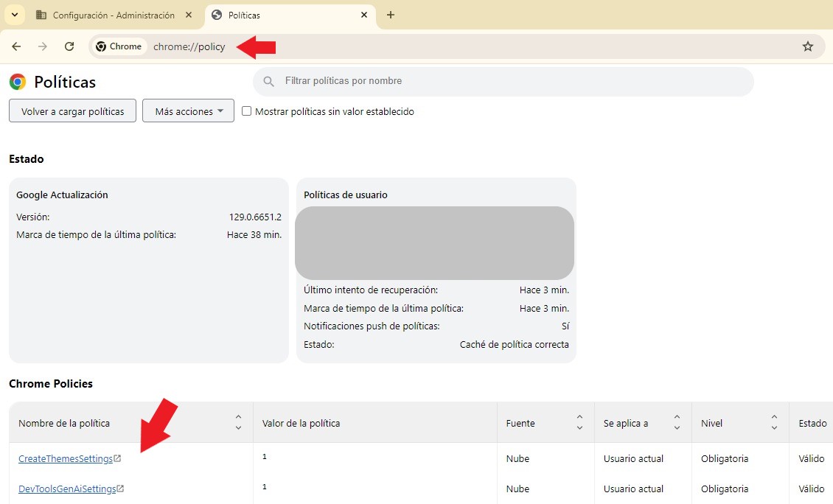Click the Último intento de recuperación label

click(x=371, y=290)
